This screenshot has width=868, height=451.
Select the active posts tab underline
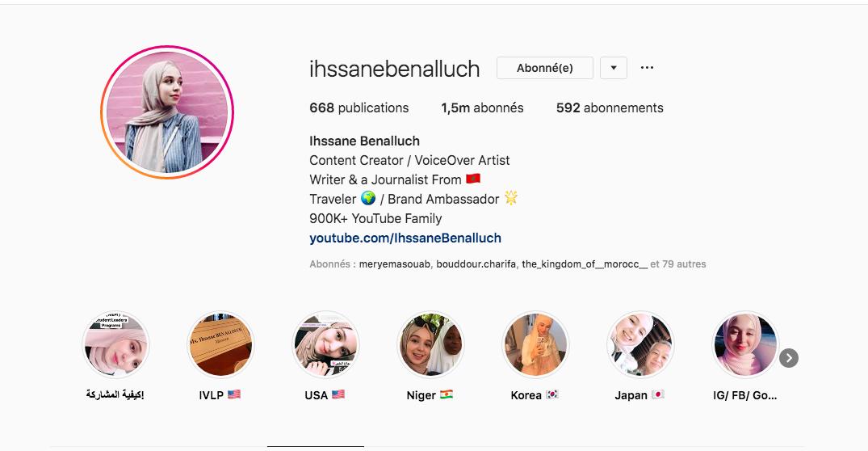[316, 446]
